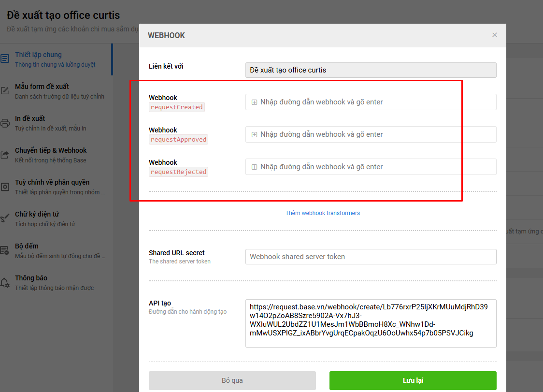
Task: Click the requestApproved code label
Action: 178,139
